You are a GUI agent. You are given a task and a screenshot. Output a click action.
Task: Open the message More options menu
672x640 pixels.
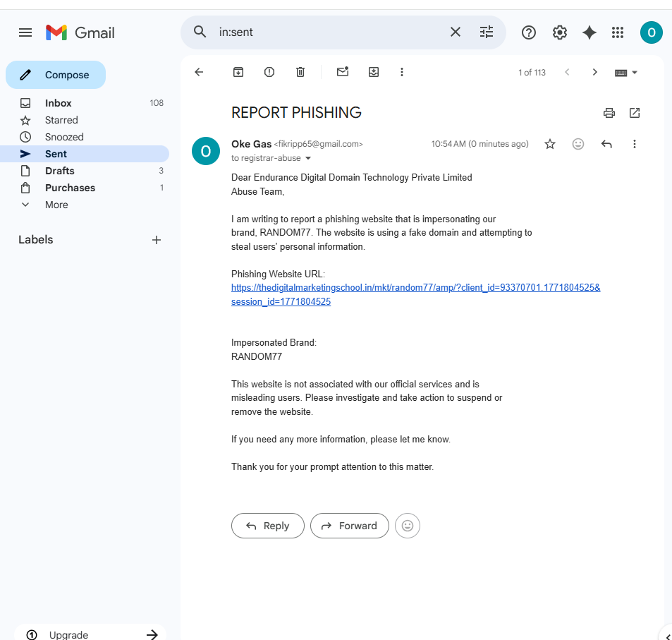pyautogui.click(x=635, y=144)
